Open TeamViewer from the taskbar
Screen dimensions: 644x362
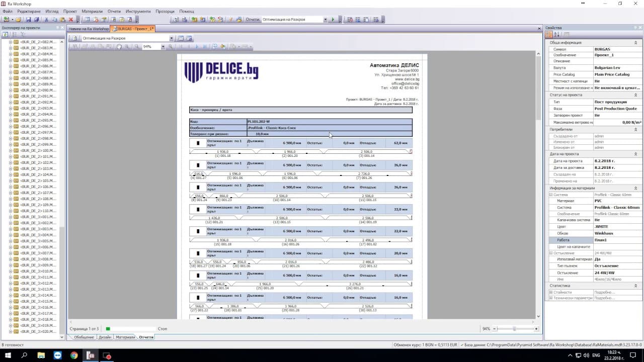pyautogui.click(x=57, y=355)
